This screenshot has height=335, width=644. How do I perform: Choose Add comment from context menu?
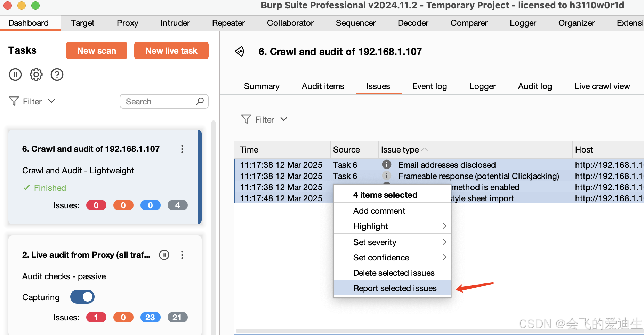[x=392, y=211]
